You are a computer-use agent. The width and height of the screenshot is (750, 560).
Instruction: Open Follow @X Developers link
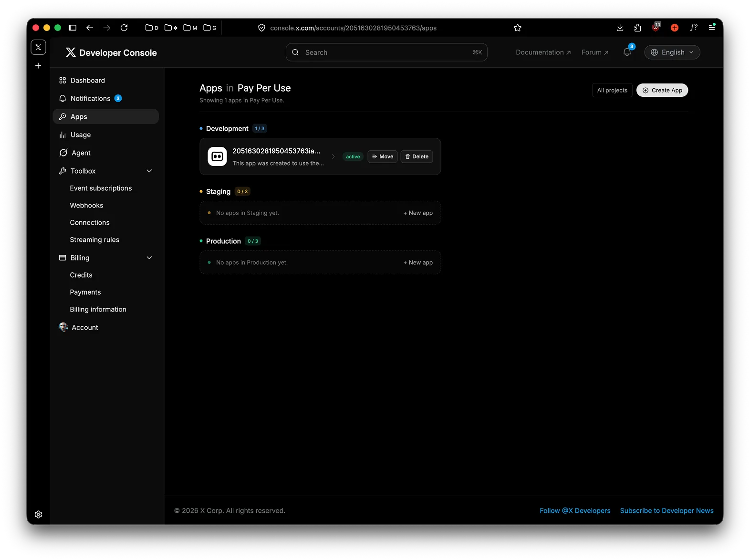[575, 510]
